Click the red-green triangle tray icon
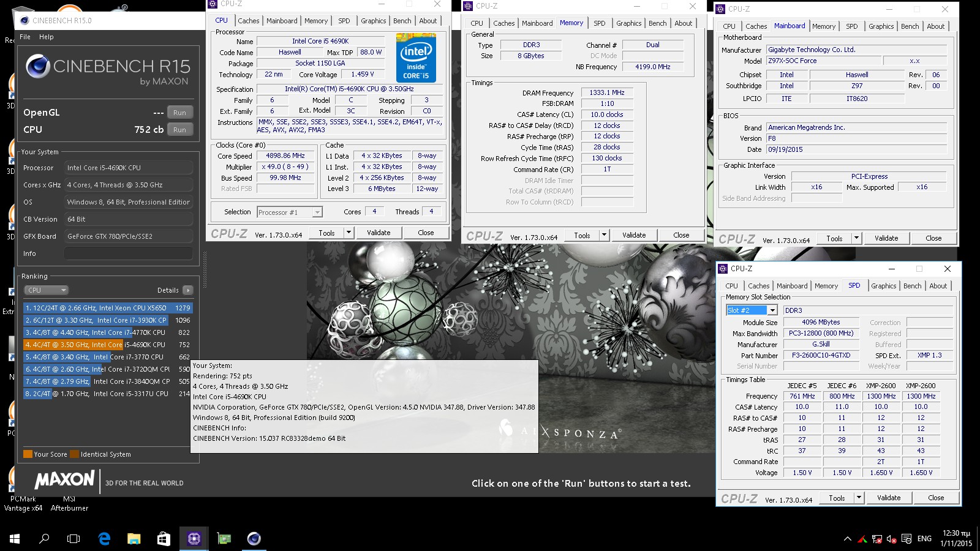Viewport: 980px width, 551px height. point(862,539)
